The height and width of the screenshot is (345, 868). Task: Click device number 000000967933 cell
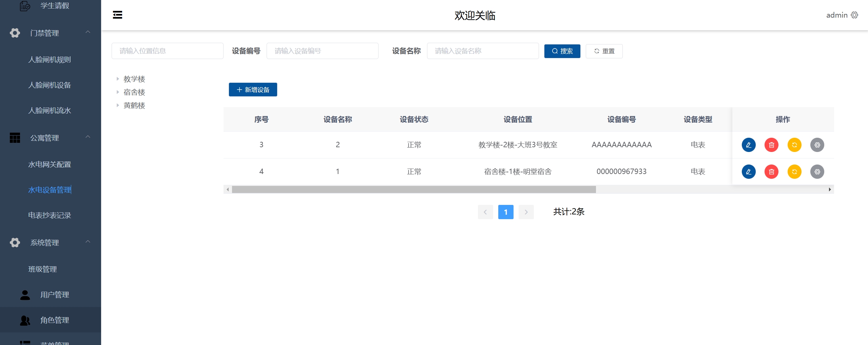pyautogui.click(x=621, y=172)
